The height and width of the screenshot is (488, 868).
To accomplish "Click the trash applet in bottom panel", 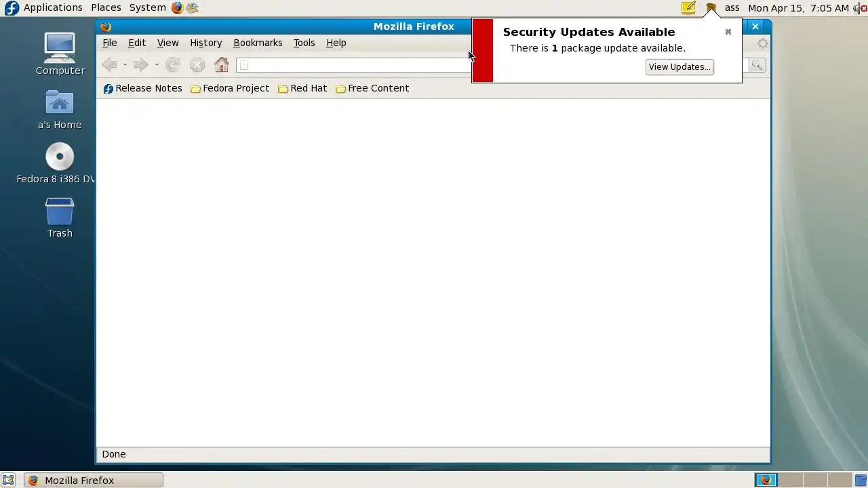I will [x=861, y=480].
